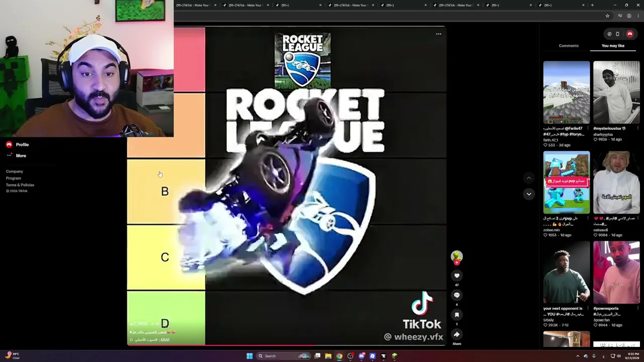Click the phone icon in top-right pill

click(618, 34)
